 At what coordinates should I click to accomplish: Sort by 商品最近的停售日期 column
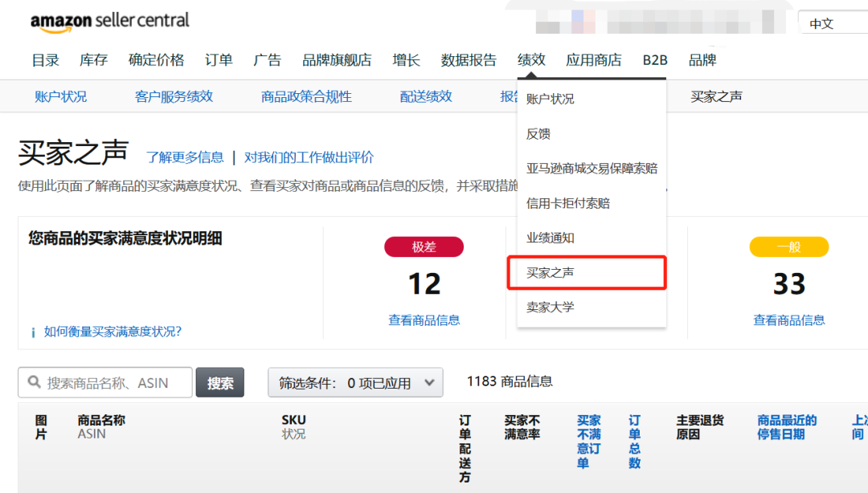787,427
